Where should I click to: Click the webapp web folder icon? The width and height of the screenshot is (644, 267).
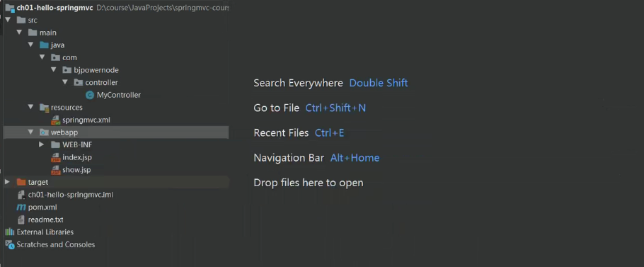click(x=44, y=132)
